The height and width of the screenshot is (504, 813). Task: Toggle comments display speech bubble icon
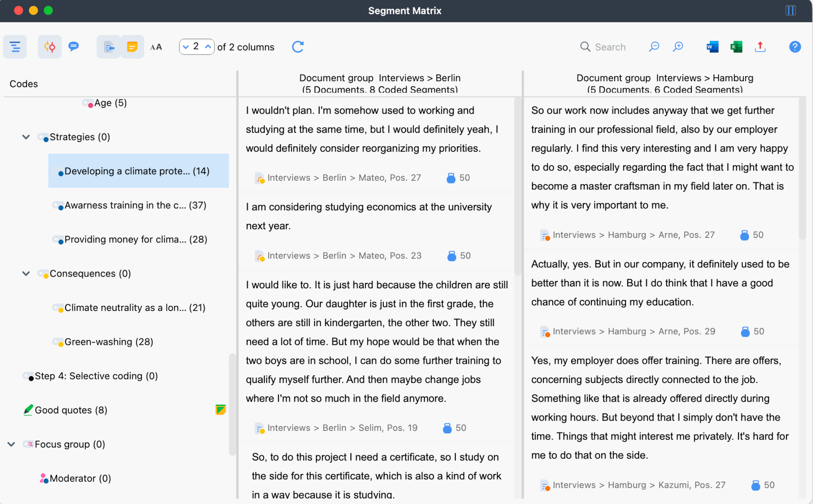(x=74, y=47)
